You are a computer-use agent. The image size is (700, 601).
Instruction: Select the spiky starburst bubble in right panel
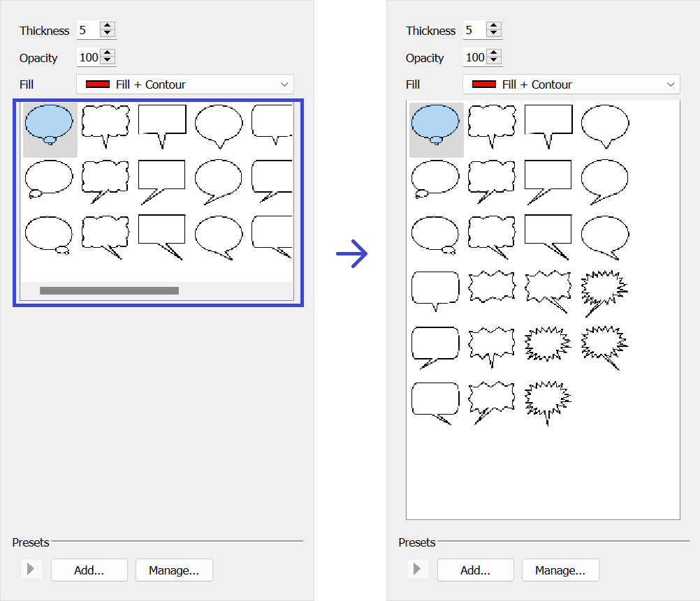tap(604, 290)
